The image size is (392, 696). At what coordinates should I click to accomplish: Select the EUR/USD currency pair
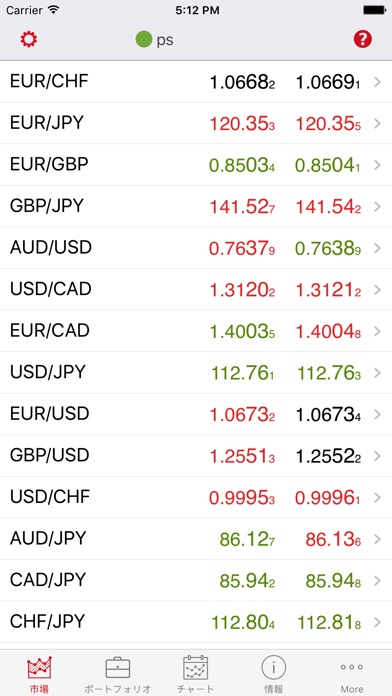[x=50, y=414]
